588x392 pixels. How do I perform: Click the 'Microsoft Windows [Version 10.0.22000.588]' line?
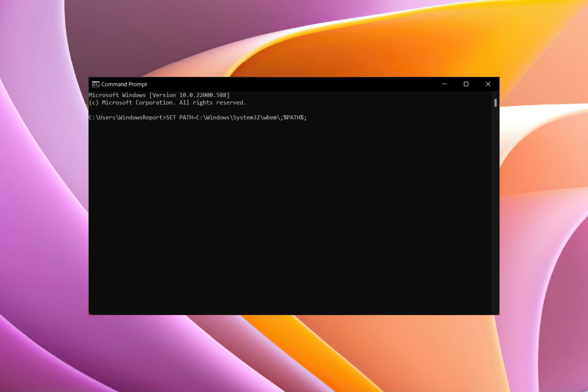coord(159,95)
